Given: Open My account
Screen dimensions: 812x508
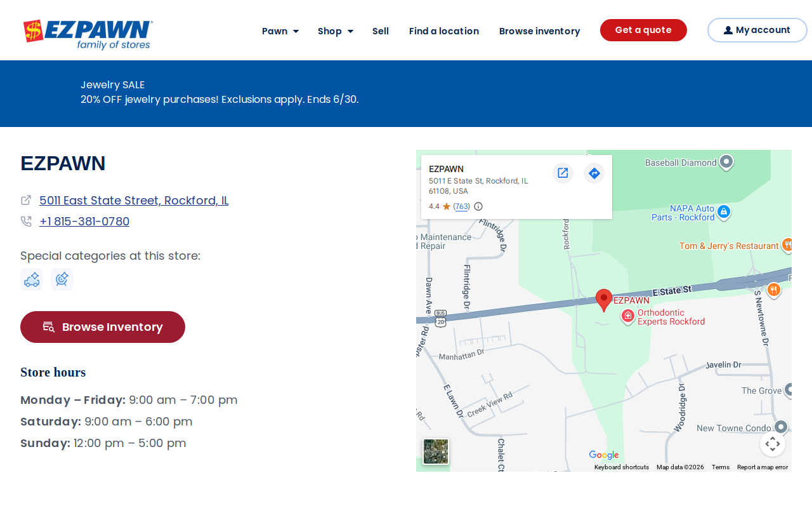Looking at the screenshot, I should [x=757, y=30].
